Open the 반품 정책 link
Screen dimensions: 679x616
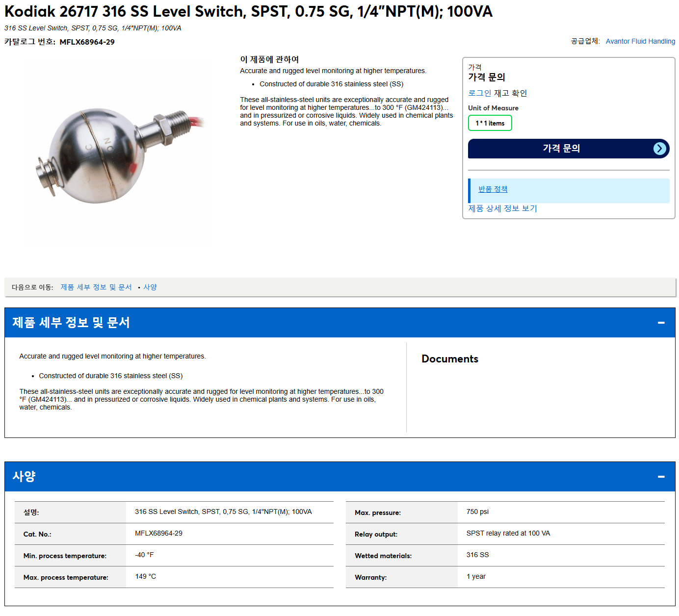[493, 189]
